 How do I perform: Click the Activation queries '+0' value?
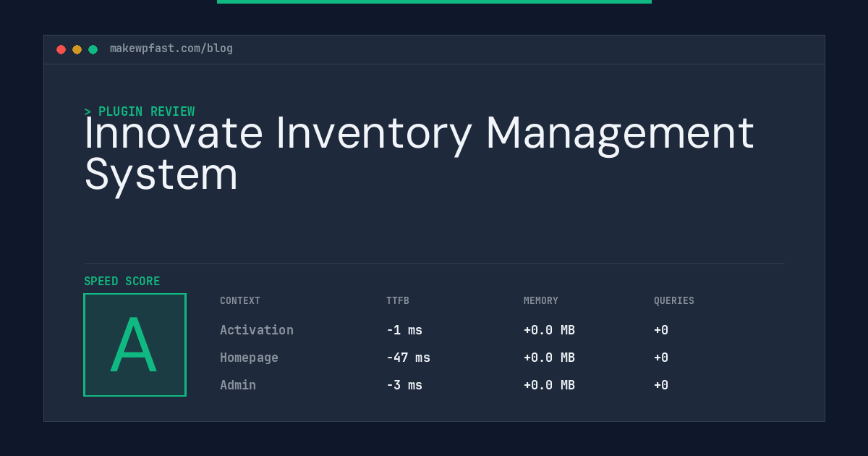tap(661, 330)
